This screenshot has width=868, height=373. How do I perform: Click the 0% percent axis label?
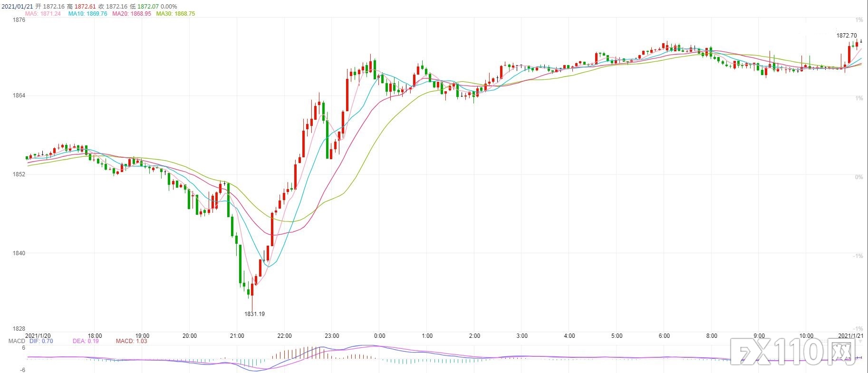pyautogui.click(x=858, y=177)
